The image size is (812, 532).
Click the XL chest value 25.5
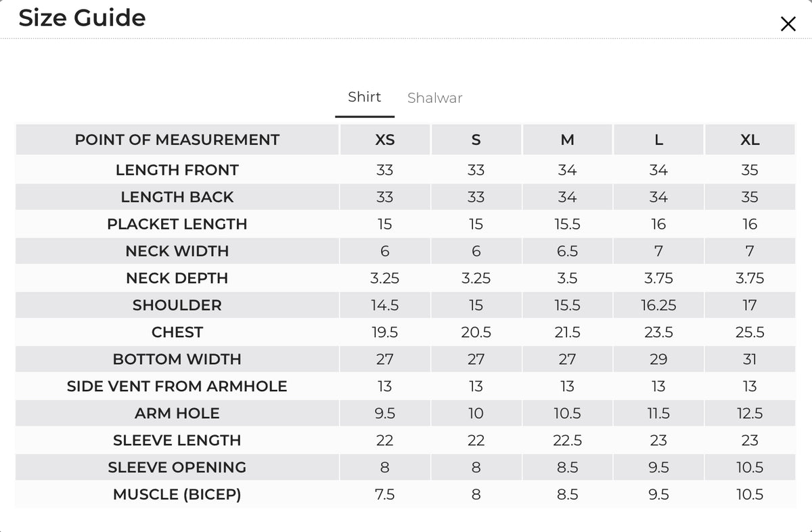(x=750, y=332)
